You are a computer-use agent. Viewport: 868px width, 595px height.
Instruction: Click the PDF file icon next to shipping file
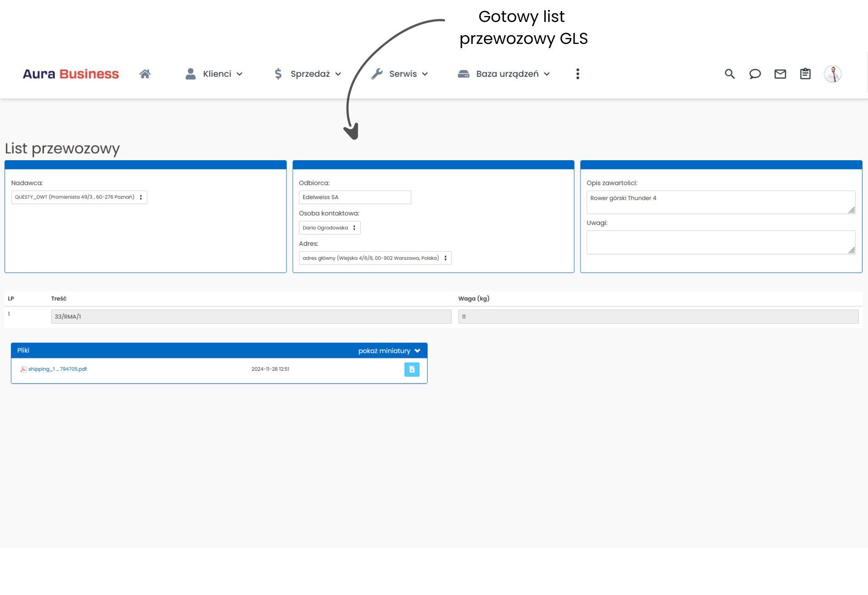23,369
